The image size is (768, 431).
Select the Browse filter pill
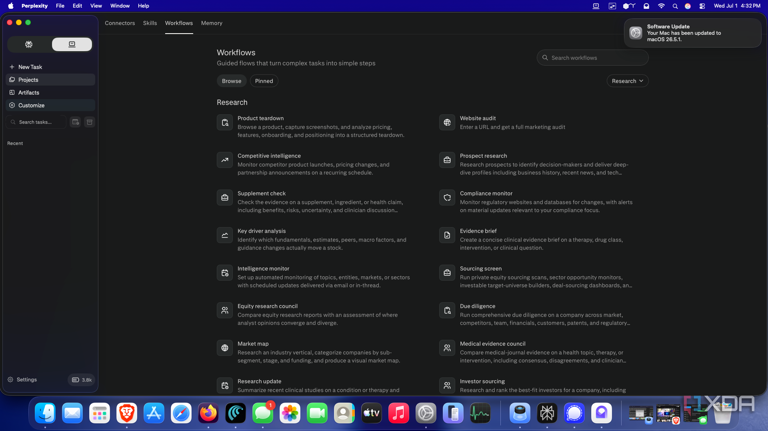coord(231,81)
